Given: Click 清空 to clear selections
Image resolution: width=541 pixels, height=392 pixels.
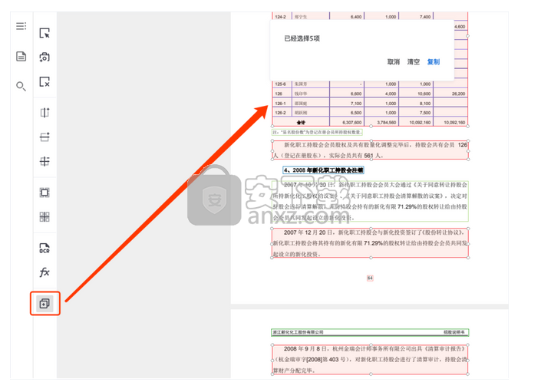Looking at the screenshot, I should 414,61.
